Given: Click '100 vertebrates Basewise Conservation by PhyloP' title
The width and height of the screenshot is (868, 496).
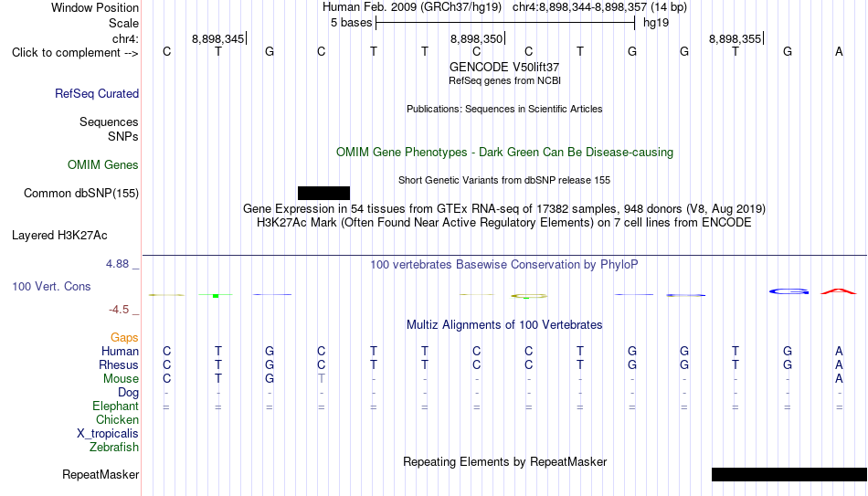Looking at the screenshot, I should point(504,265).
